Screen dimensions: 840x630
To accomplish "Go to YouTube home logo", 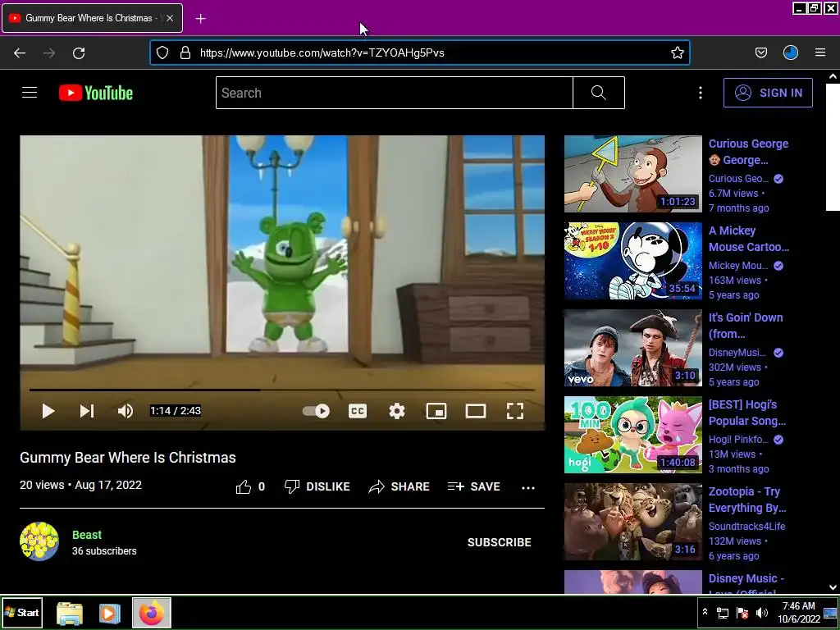I will pyautogui.click(x=96, y=93).
